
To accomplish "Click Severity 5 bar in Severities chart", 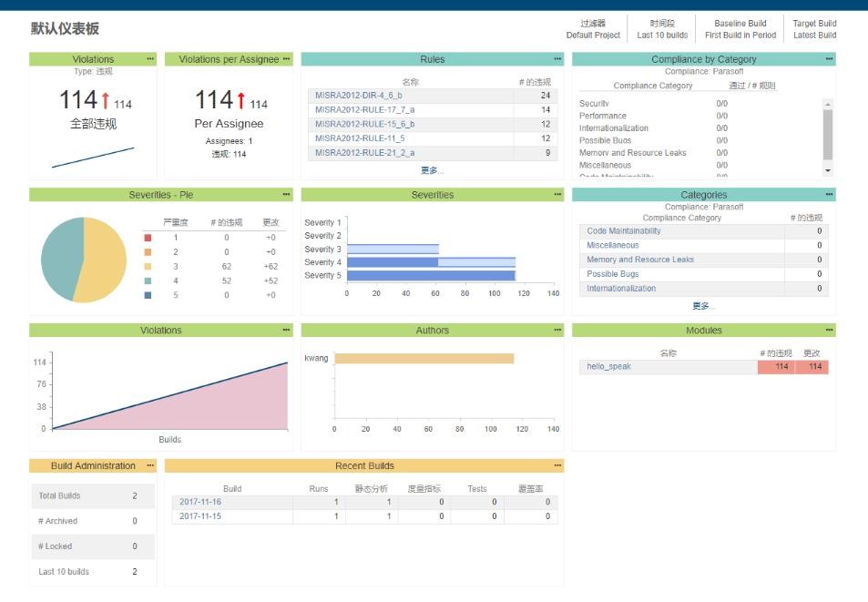I will 431,275.
